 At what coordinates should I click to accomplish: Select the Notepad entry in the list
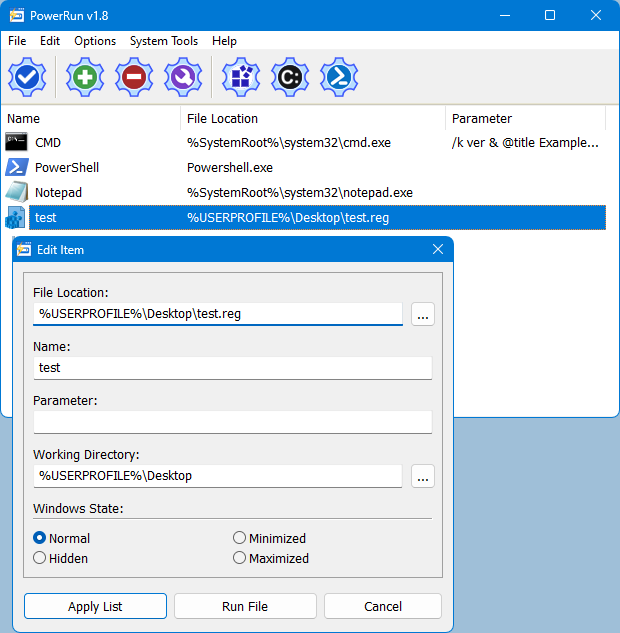point(58,192)
